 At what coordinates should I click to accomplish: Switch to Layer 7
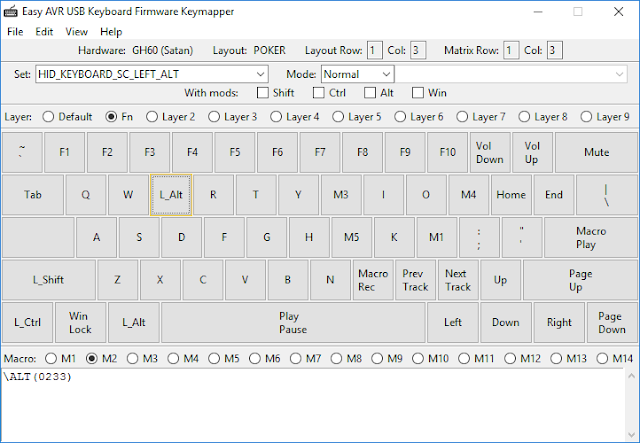click(x=462, y=117)
